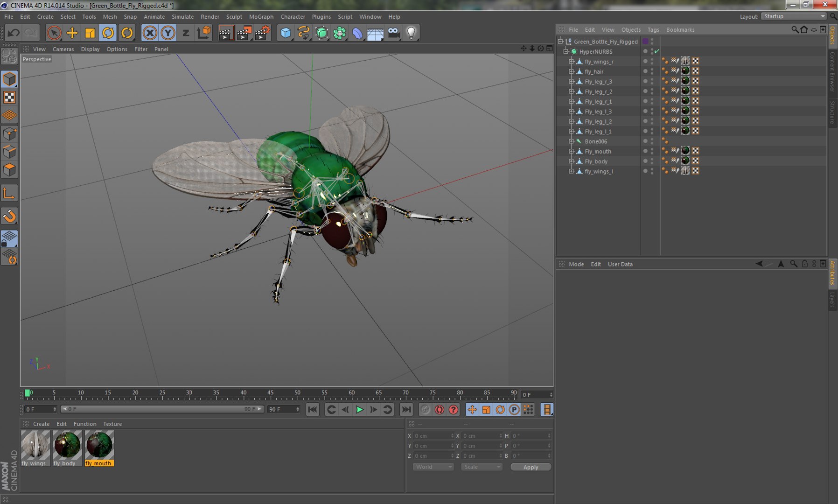Toggle Z axis lock
The image size is (838, 504).
(x=186, y=33)
